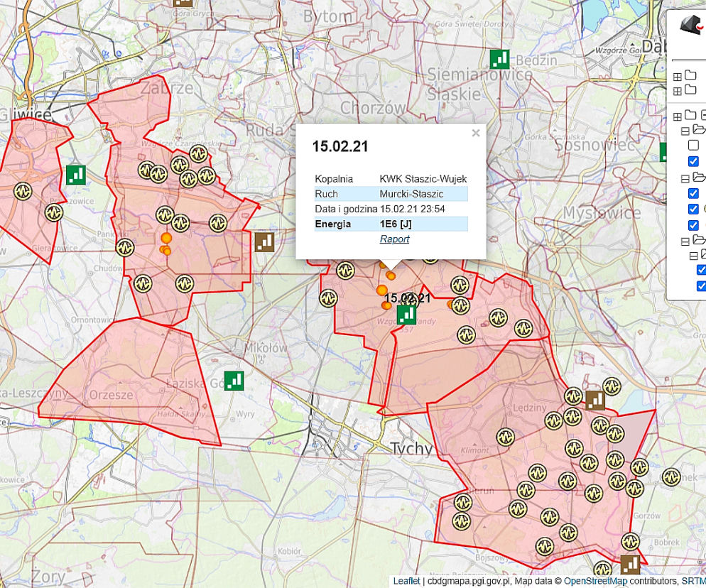This screenshot has width=706, height=588.
Task: Open the Raport link in popup
Action: point(394,239)
